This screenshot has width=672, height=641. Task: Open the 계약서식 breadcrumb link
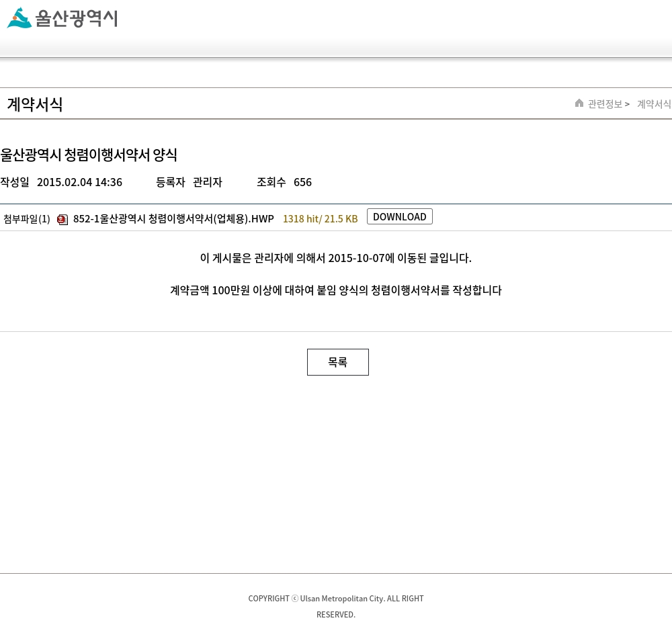[654, 104]
